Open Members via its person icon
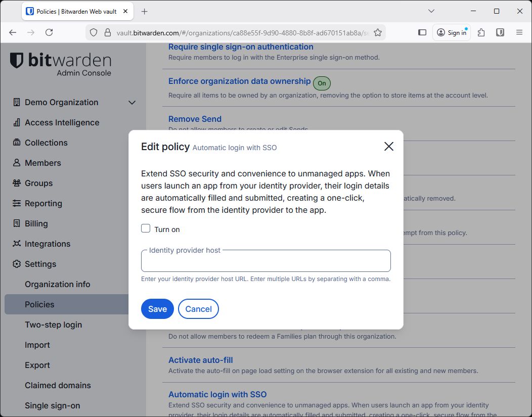Viewport: 532px width, 417px height. (15, 163)
